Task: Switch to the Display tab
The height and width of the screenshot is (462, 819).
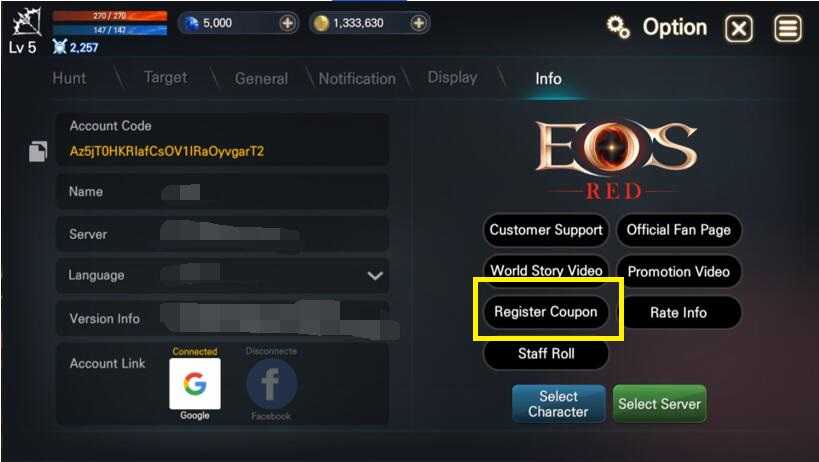Action: click(452, 78)
